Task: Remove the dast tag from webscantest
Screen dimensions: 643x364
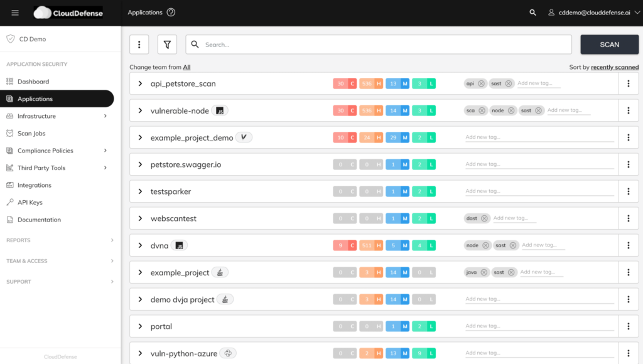Action: (x=484, y=218)
